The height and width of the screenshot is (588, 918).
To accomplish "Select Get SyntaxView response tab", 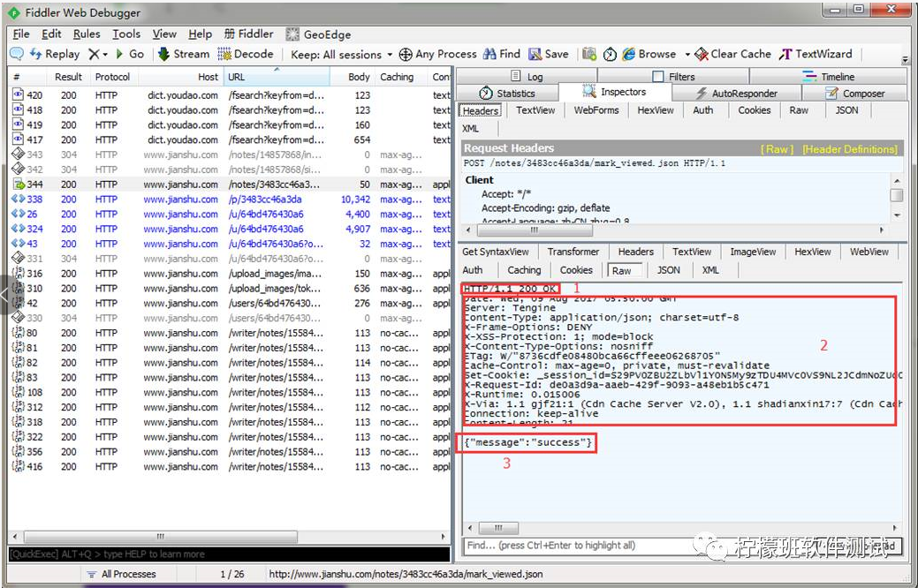I will pos(496,252).
